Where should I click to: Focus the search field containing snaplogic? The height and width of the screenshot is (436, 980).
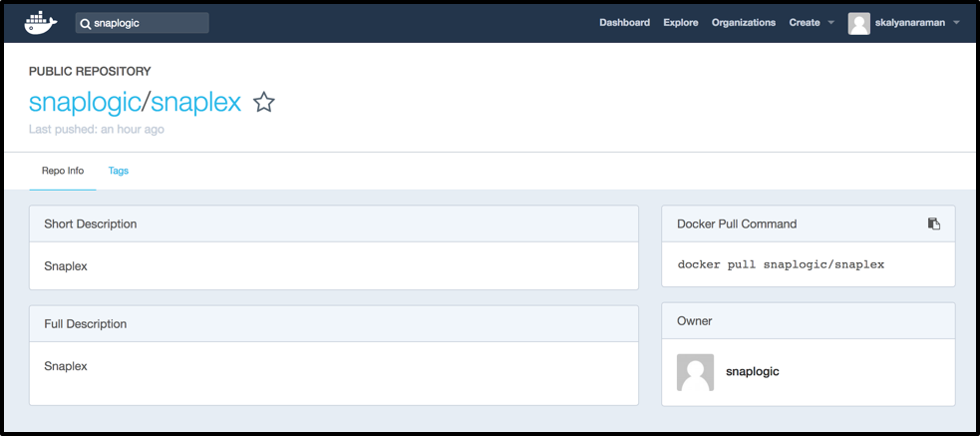click(x=142, y=23)
